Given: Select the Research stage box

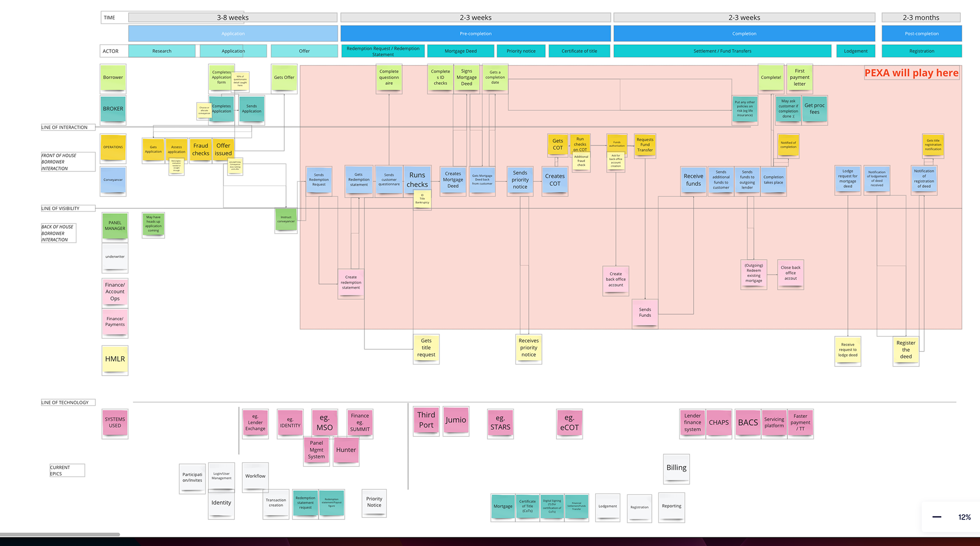Looking at the screenshot, I should tap(162, 51).
